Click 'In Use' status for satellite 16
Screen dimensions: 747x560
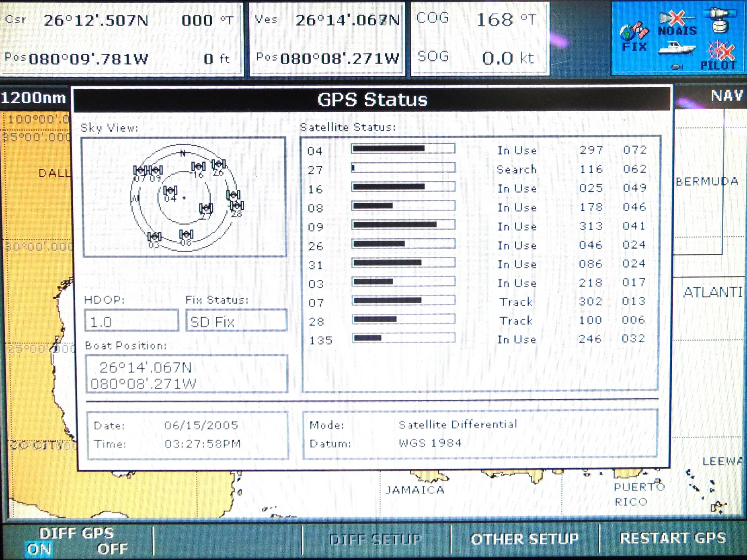point(517,188)
